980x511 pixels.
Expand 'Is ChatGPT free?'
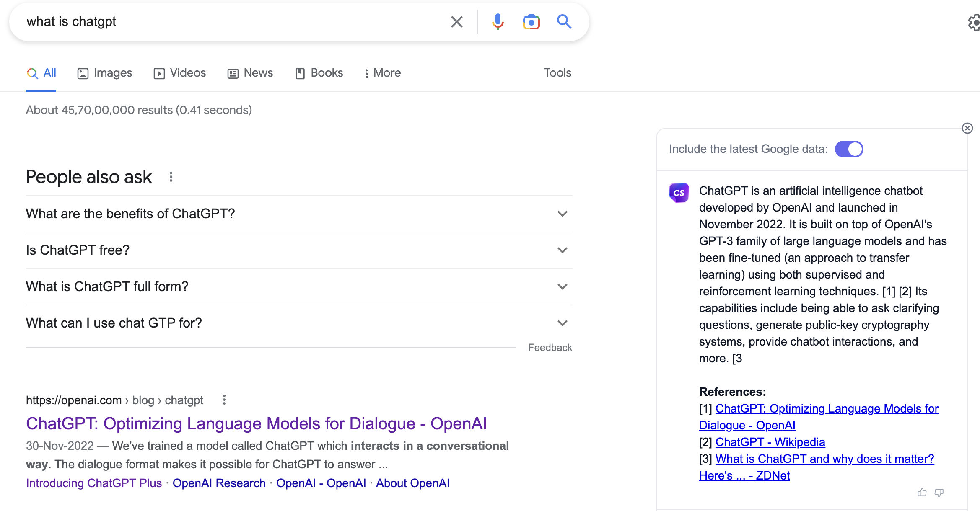[x=563, y=250]
